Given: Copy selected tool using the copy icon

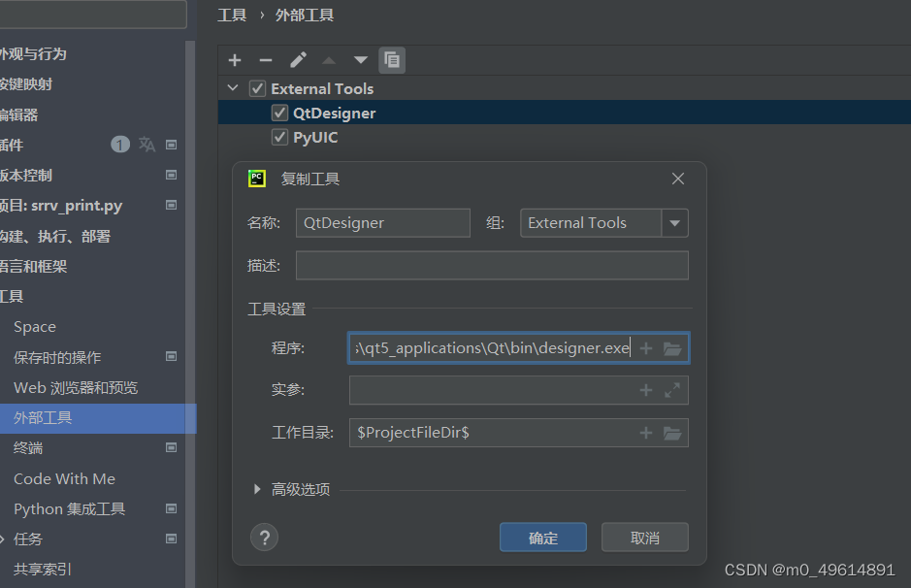Looking at the screenshot, I should (392, 60).
